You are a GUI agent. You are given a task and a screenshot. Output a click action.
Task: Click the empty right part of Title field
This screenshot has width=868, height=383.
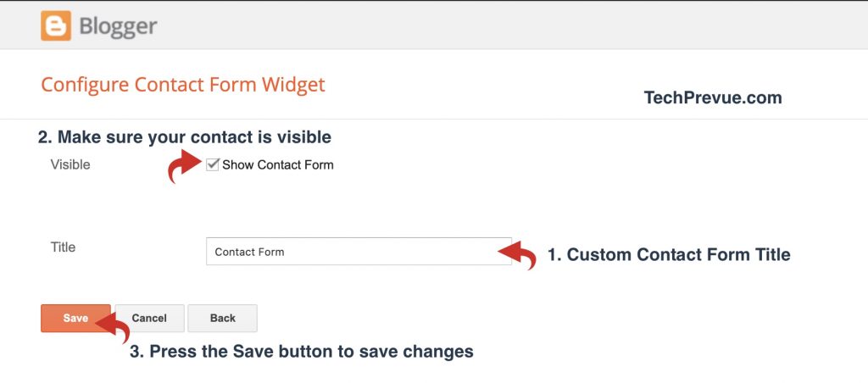(407, 252)
